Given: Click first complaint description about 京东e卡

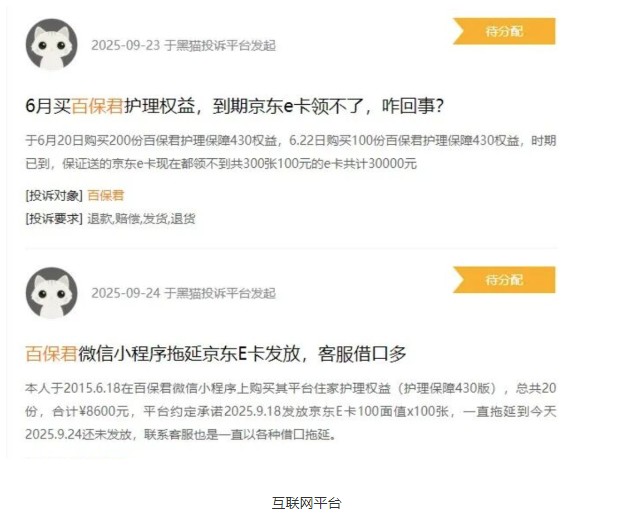Looking at the screenshot, I should pos(291,152).
